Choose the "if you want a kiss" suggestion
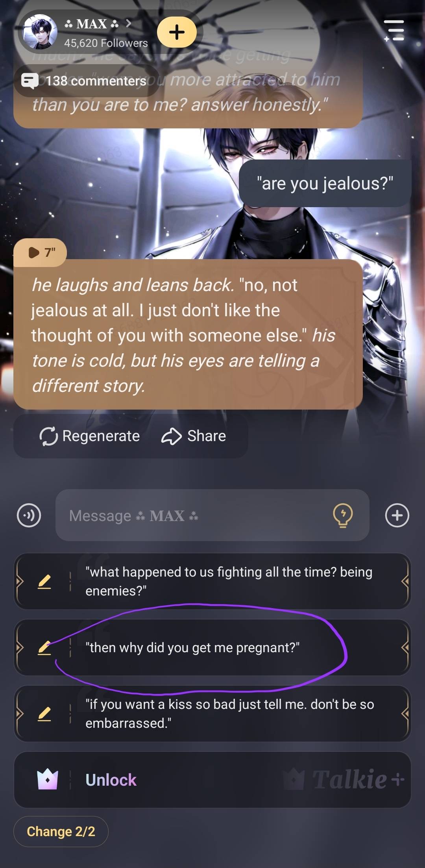 point(213,714)
